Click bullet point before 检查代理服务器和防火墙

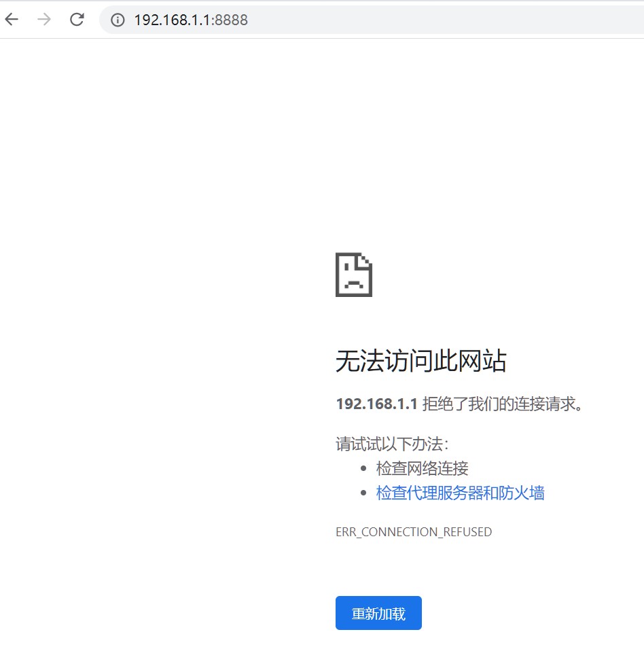pos(364,493)
